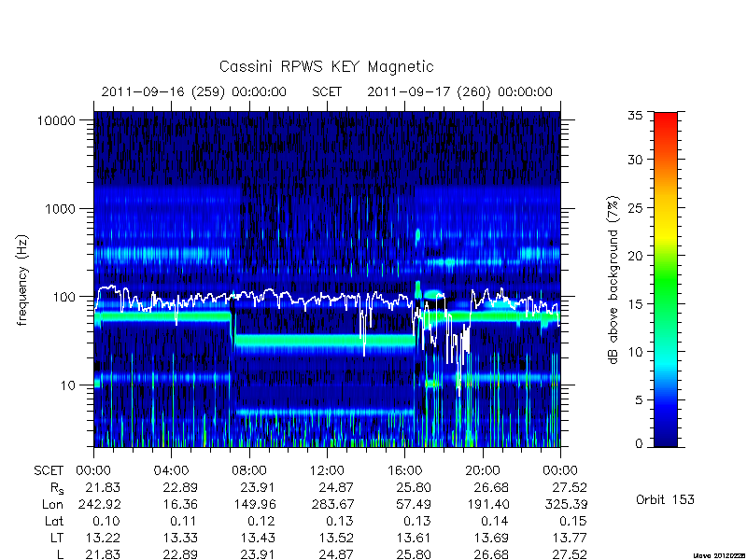Click the Lat value 0.11

[x=185, y=522]
